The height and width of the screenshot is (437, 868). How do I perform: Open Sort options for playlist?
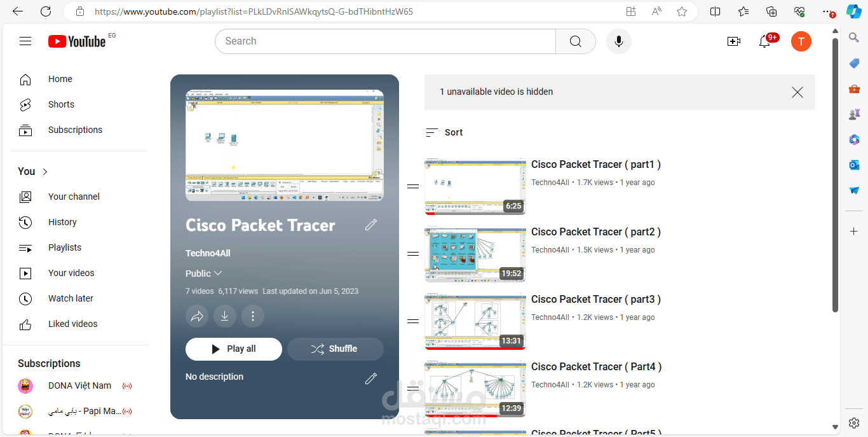444,132
